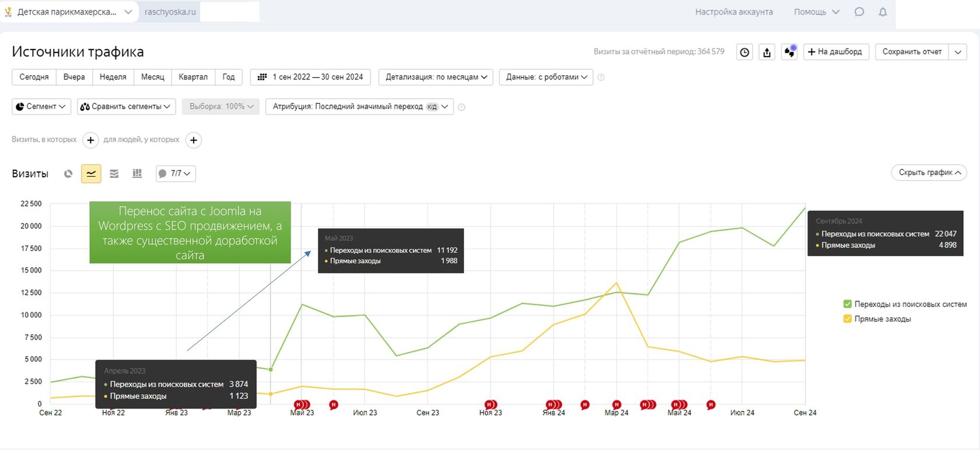Open the Сегмент dropdown
The image size is (980, 450).
pos(41,106)
